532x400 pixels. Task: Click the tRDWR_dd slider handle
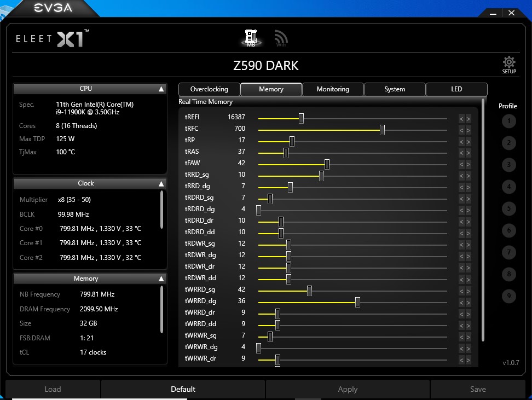(289, 279)
